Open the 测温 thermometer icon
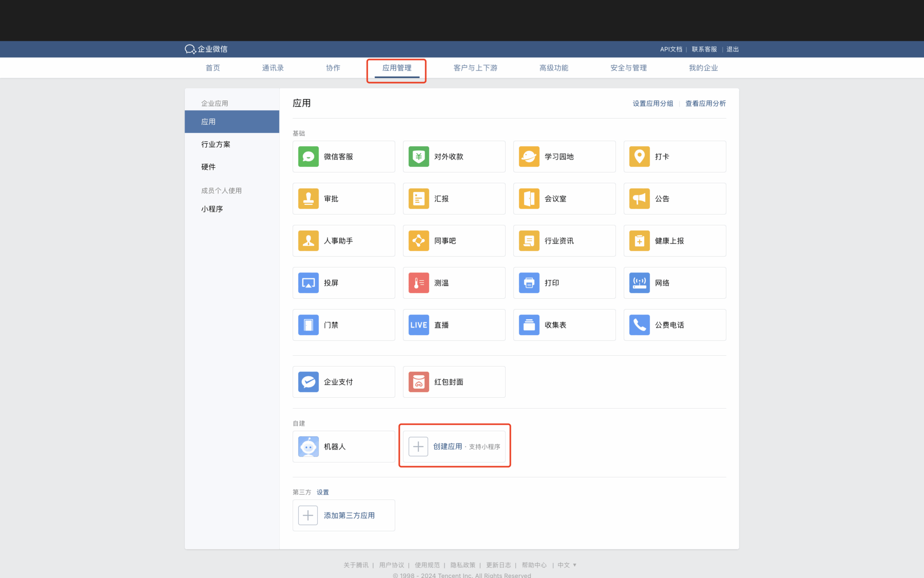 point(419,283)
